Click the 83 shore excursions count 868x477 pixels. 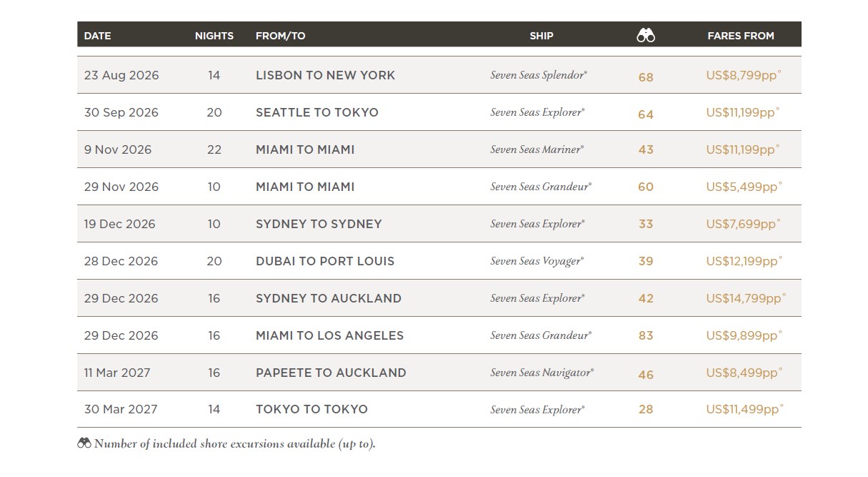click(646, 335)
